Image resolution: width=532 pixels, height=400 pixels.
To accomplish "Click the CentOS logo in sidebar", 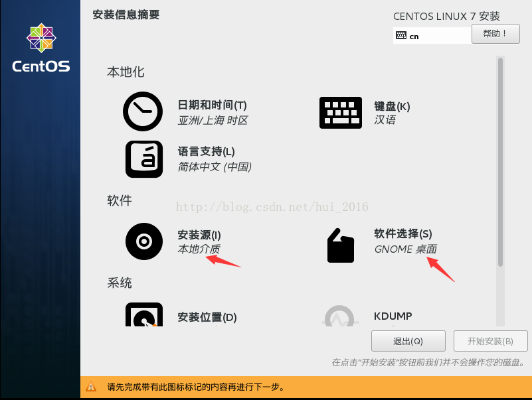I will point(41,48).
